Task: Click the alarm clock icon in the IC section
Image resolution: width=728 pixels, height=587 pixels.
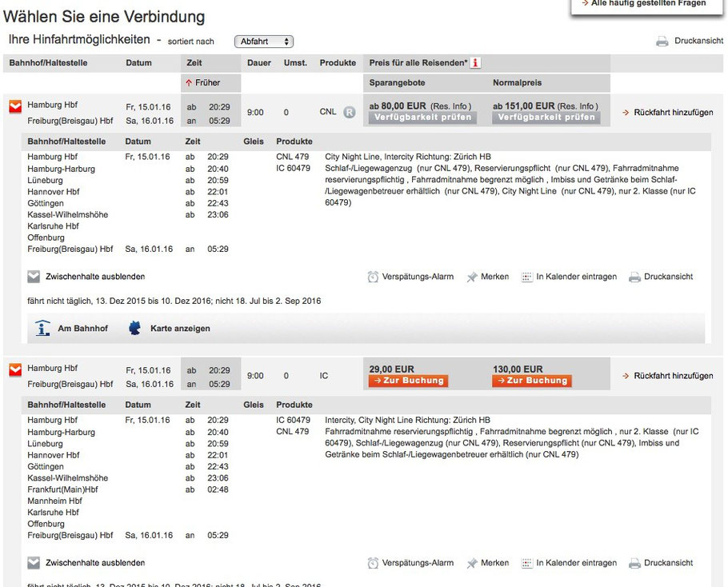Action: pyautogui.click(x=373, y=563)
